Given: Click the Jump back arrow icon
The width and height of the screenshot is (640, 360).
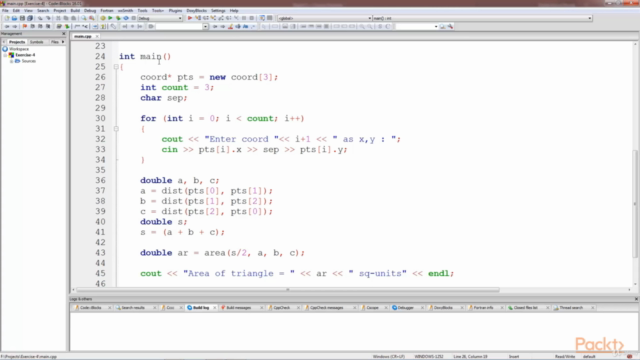Looking at the screenshot, I should (x=7, y=27).
